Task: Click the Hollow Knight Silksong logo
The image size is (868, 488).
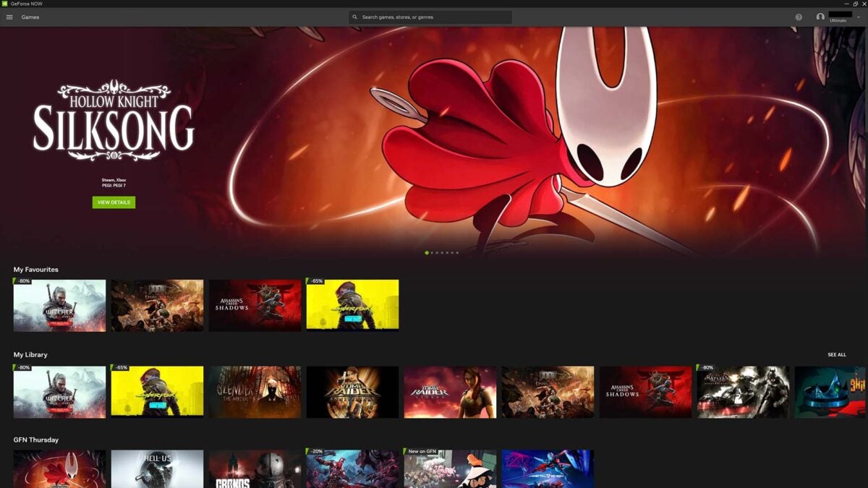Action: point(114,121)
